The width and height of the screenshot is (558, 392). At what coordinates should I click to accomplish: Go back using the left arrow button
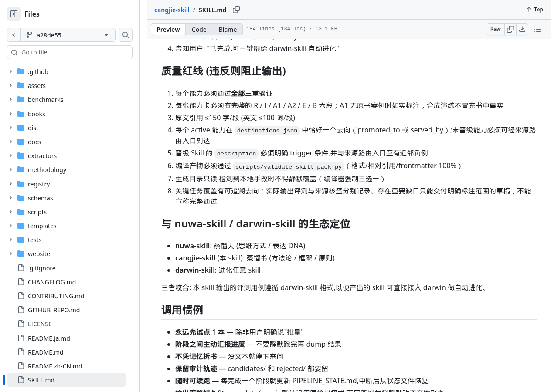(14, 35)
